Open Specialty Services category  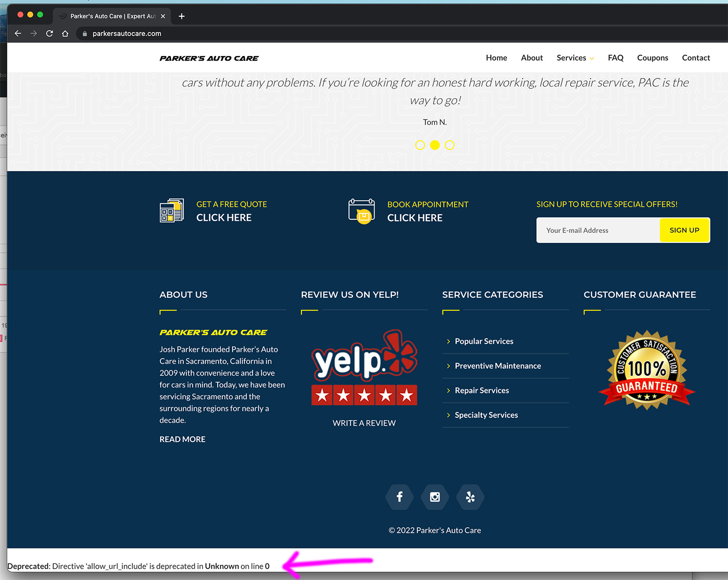(486, 415)
